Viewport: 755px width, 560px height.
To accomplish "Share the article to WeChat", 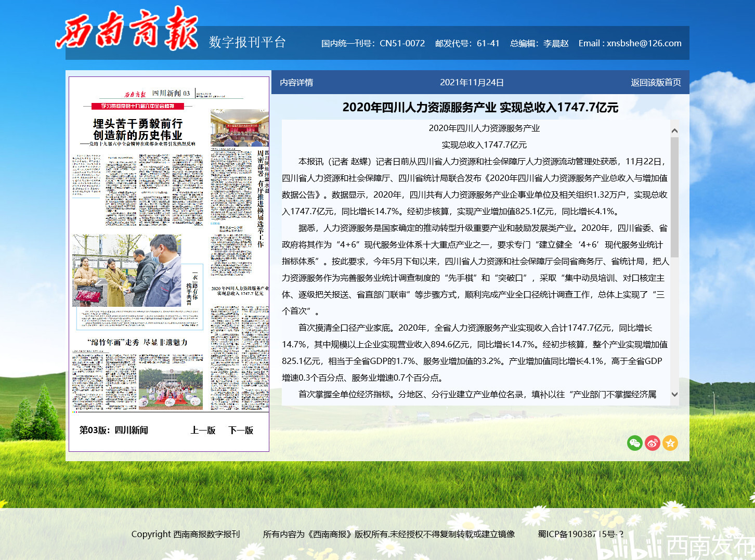I will 635,443.
